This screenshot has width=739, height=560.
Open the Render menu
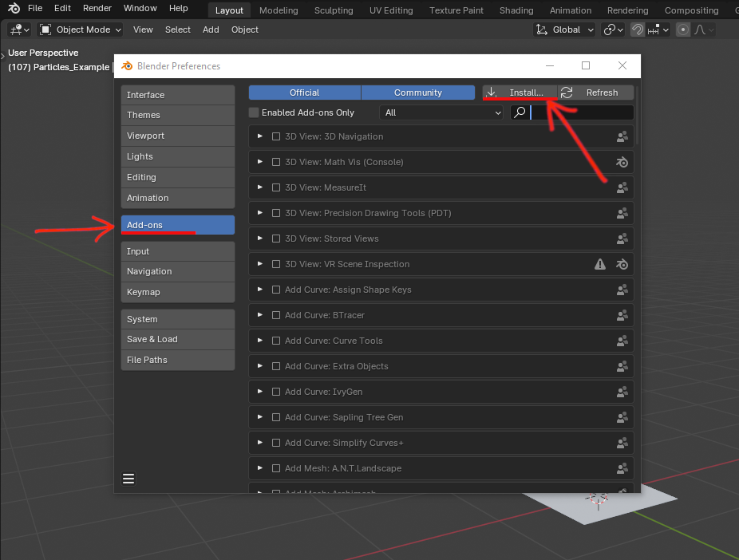(x=97, y=8)
